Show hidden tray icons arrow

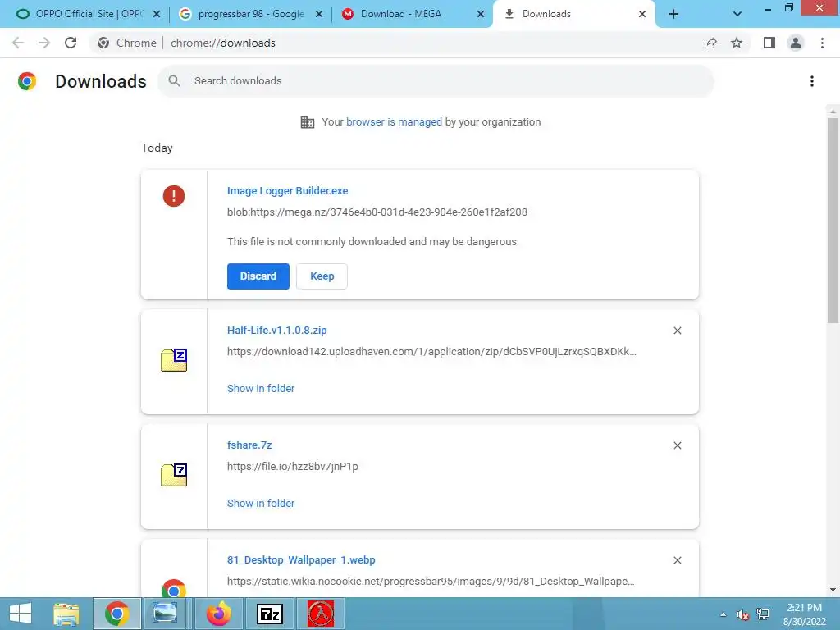coord(723,614)
